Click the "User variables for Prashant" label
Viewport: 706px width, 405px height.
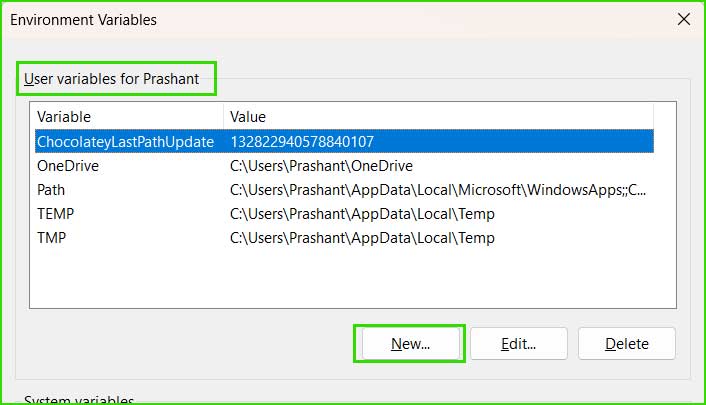(x=111, y=79)
